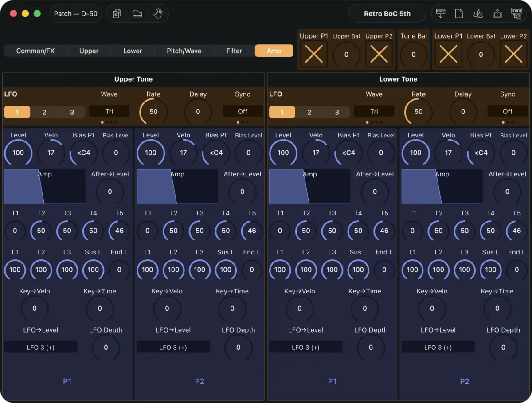The image size is (532, 403).
Task: Switch to the Pitch/Wave tab
Action: [x=184, y=51]
